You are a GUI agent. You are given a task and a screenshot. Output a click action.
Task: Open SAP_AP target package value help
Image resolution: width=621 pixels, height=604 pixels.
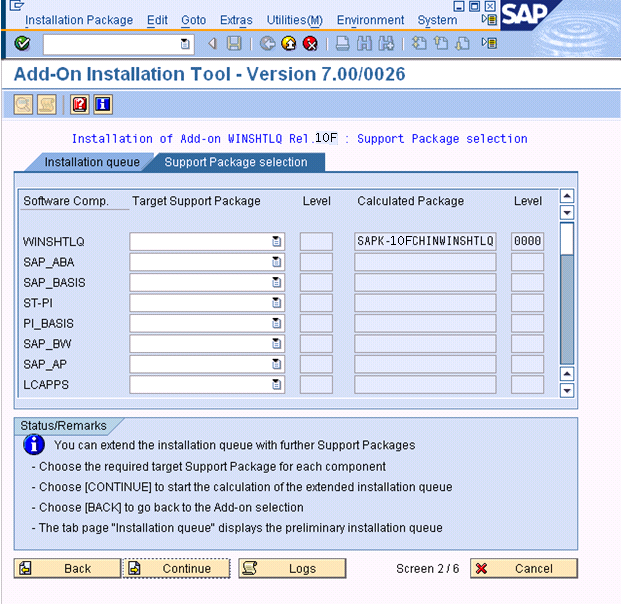(x=276, y=364)
